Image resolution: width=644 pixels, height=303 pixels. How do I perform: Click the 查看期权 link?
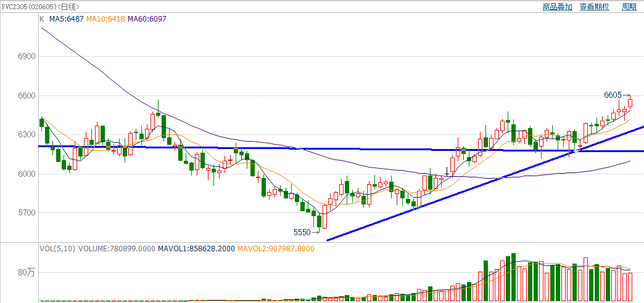594,7
